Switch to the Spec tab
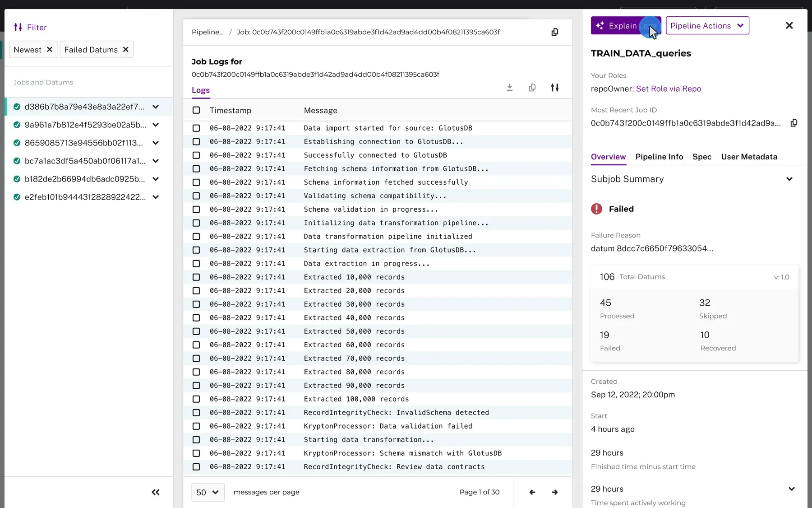Viewport: 812px width, 508px height. click(702, 157)
